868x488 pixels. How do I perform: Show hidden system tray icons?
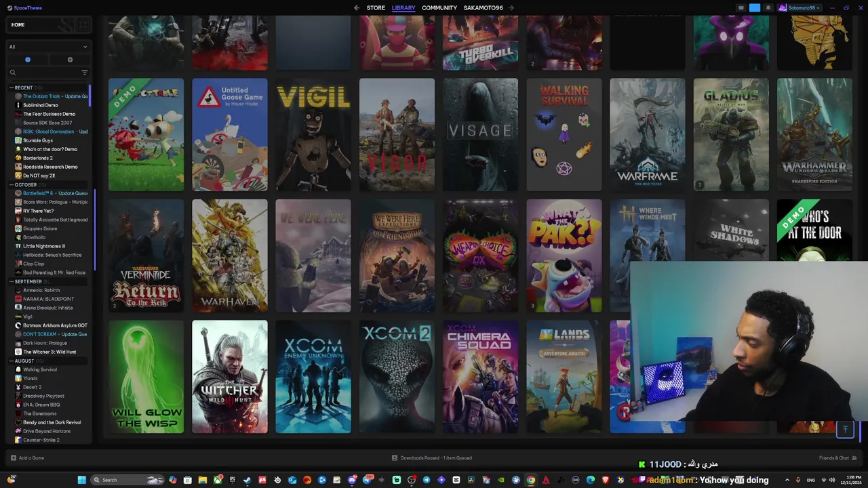pos(787,480)
